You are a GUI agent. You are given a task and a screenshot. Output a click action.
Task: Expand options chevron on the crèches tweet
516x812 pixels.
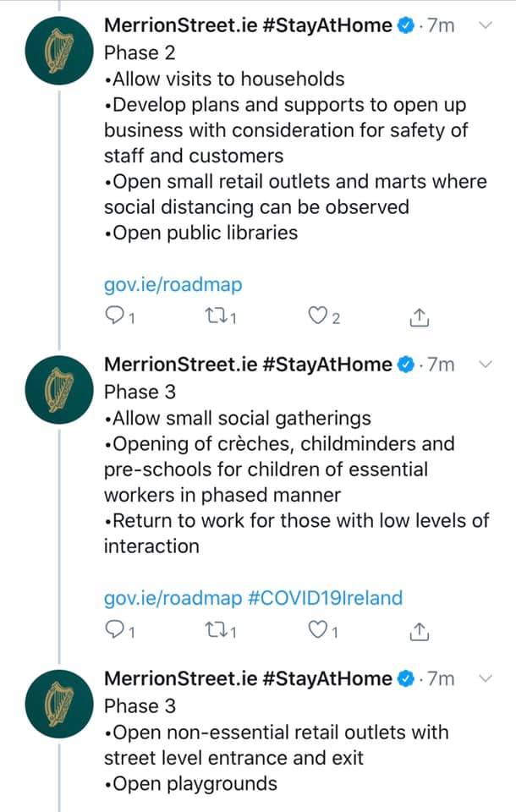[486, 365]
